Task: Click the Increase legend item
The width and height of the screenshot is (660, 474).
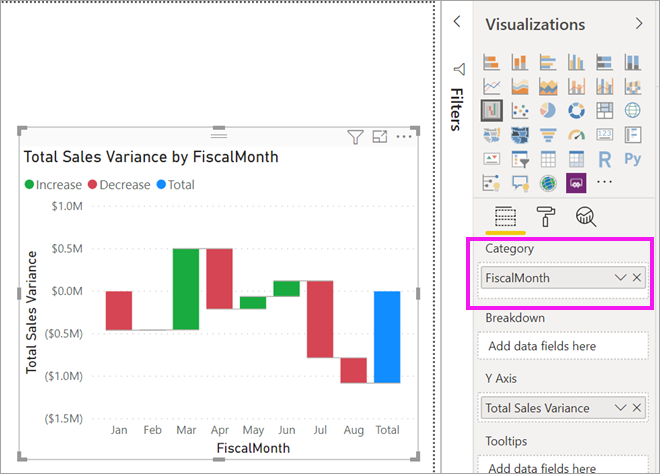Action: coord(53,184)
